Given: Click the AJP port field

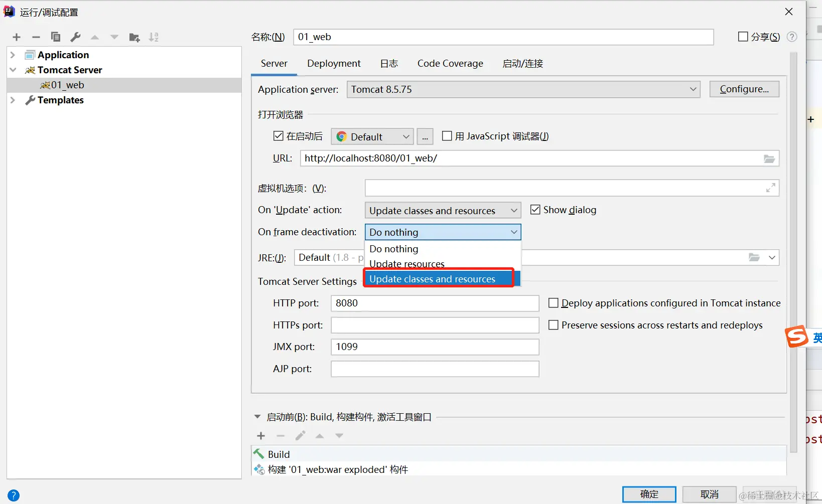Looking at the screenshot, I should click(x=435, y=369).
